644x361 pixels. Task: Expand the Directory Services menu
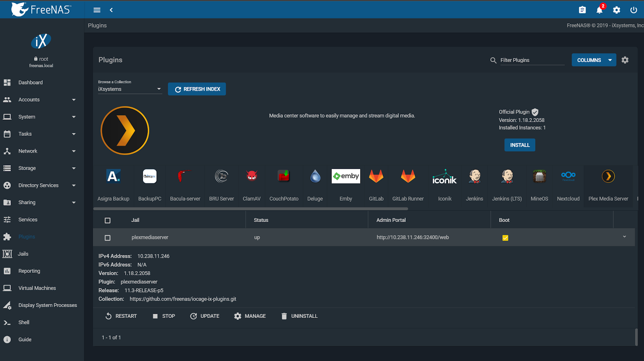click(42, 185)
